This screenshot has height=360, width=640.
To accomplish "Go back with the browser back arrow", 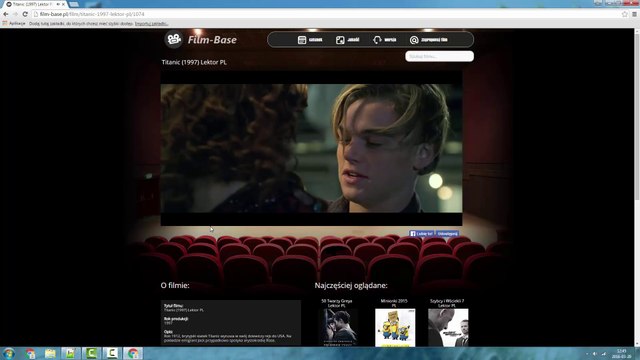I will (x=6, y=14).
